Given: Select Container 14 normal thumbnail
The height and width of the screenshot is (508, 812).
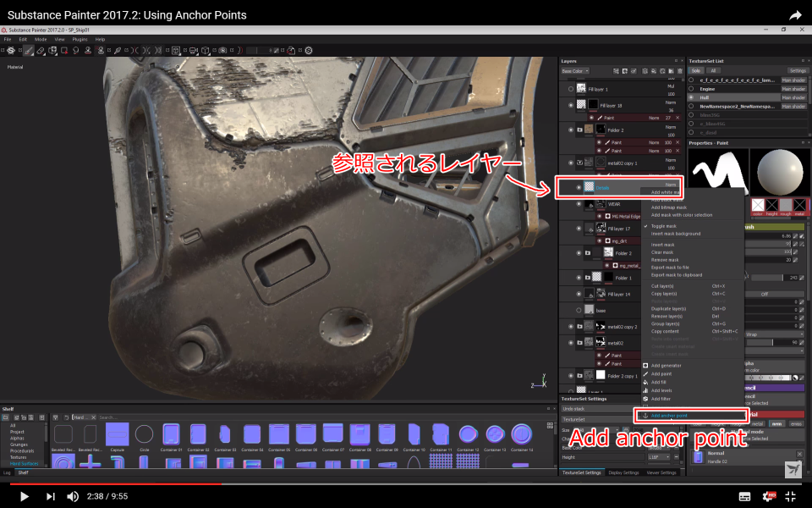Looking at the screenshot, I should [x=522, y=434].
